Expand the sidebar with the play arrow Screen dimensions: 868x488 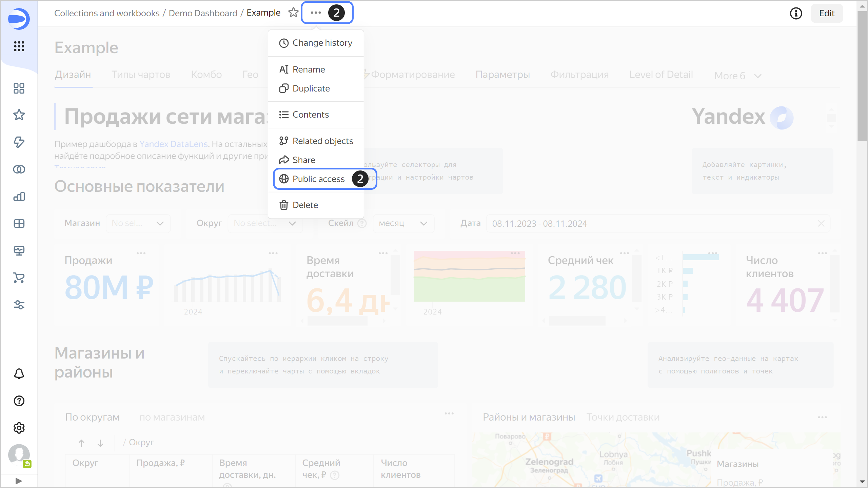pos(19,481)
